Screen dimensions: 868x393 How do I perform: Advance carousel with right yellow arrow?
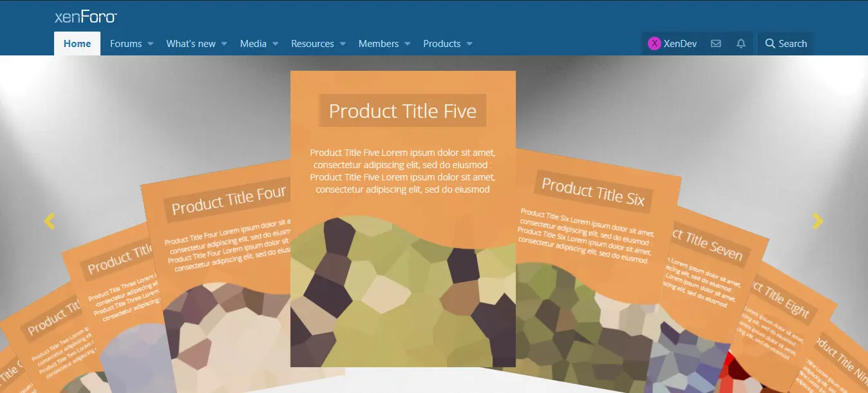(818, 221)
